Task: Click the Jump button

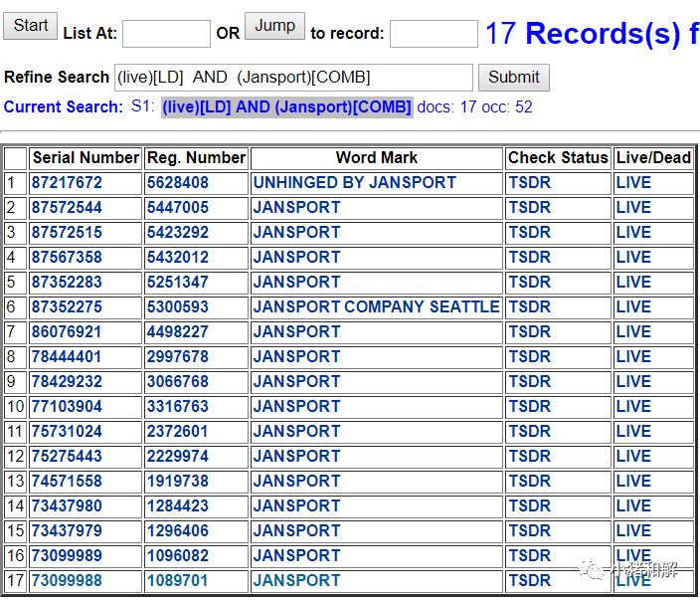Action: pyautogui.click(x=274, y=26)
